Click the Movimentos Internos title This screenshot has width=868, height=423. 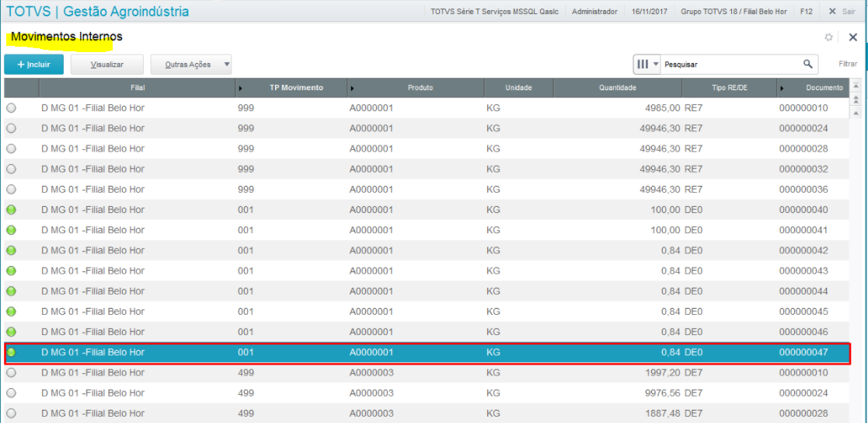pos(66,37)
